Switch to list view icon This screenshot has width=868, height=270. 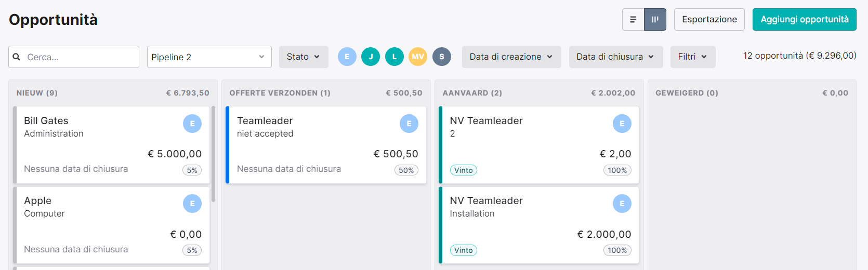coord(633,20)
